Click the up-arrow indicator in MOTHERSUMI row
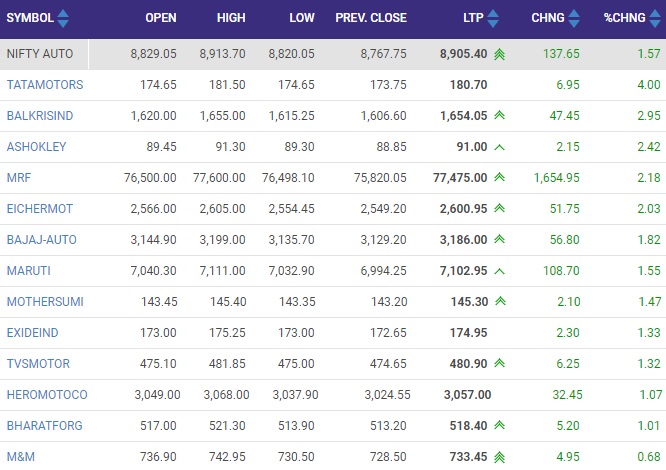 tap(500, 301)
